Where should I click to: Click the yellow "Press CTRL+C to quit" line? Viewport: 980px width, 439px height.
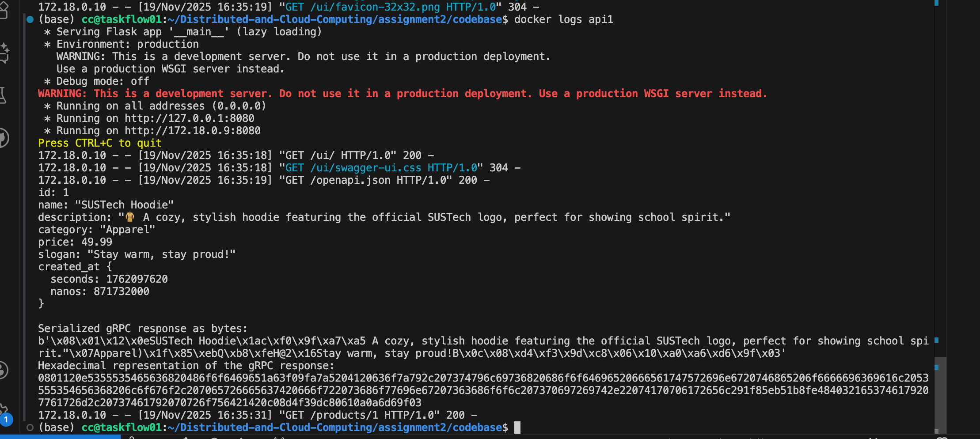pos(100,143)
